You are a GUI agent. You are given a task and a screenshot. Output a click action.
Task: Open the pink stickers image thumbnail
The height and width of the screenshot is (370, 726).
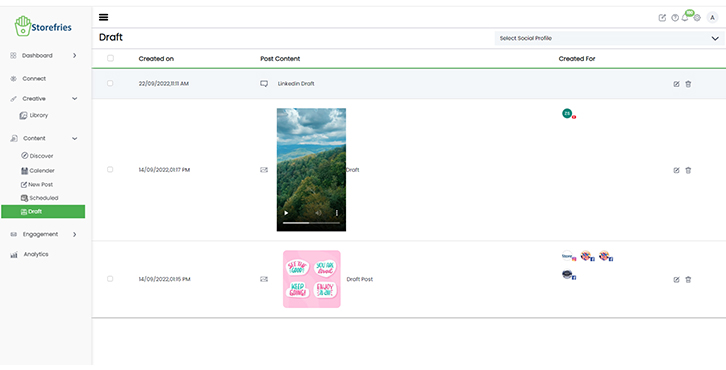pos(312,279)
